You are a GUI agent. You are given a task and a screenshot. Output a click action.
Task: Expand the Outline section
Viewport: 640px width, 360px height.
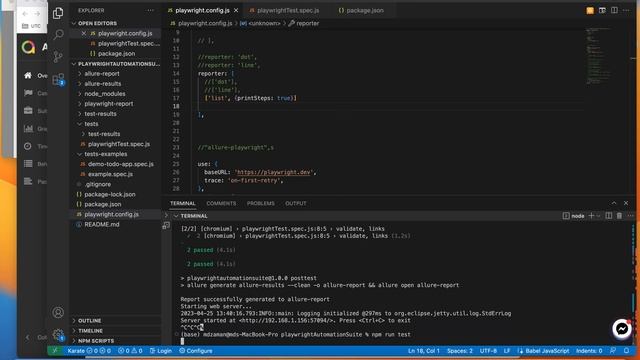(x=89, y=321)
